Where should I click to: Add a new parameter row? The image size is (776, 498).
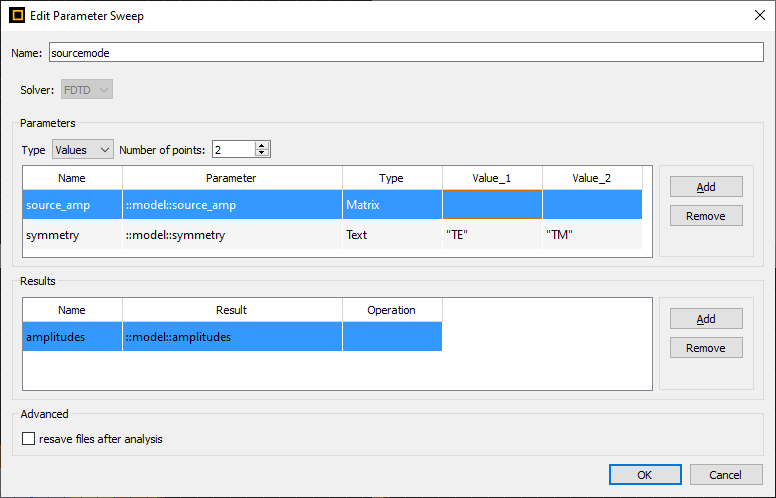(706, 187)
